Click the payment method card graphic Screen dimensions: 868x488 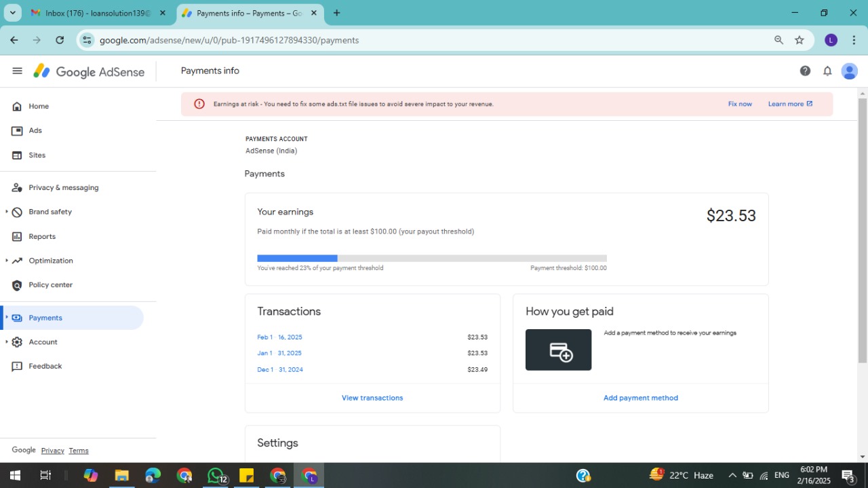point(558,350)
